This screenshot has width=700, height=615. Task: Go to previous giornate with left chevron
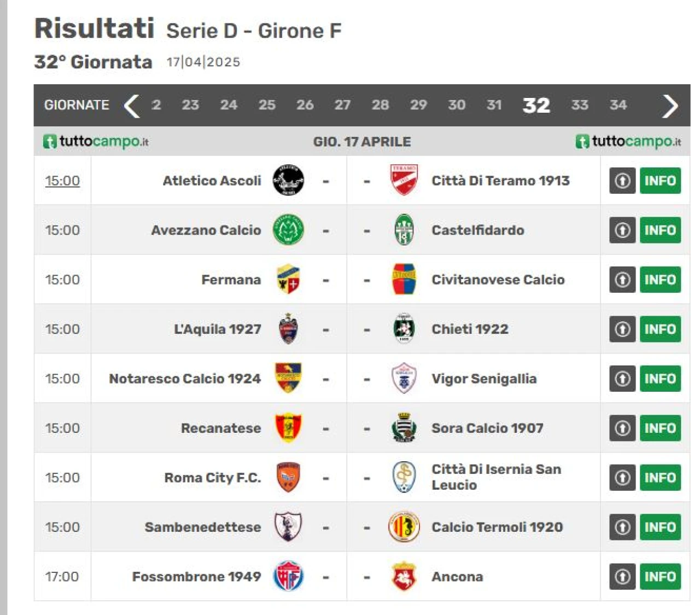point(131,106)
